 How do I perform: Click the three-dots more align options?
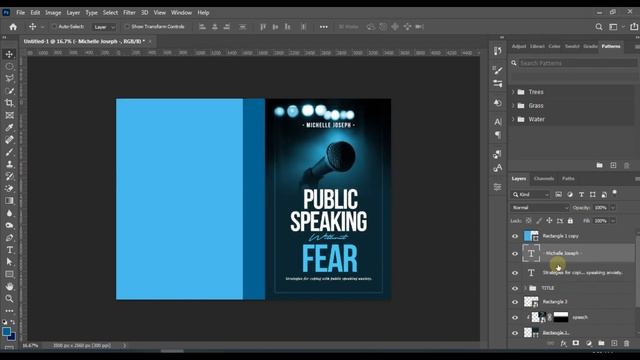pos(324,27)
